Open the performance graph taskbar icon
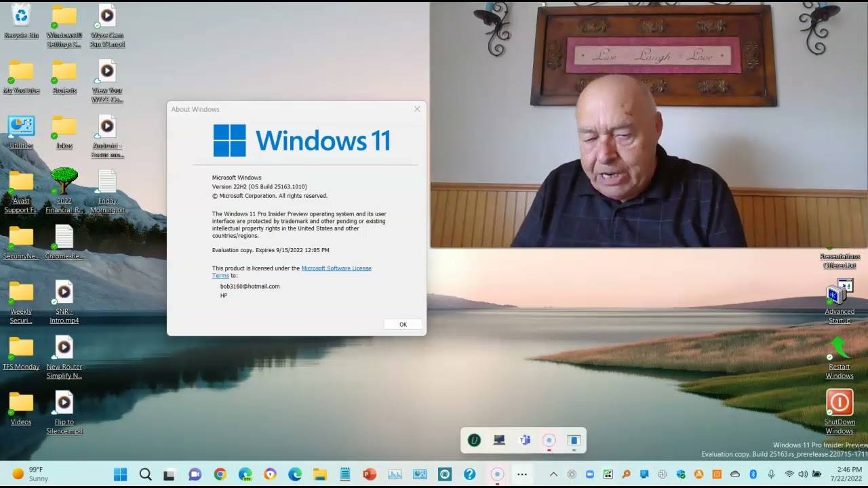 pos(395,474)
